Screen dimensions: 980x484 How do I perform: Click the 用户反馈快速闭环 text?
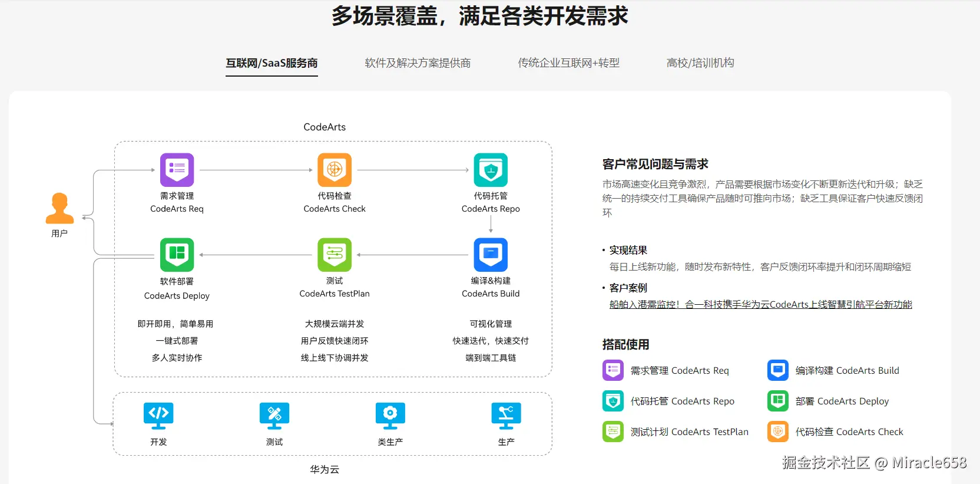coord(335,341)
